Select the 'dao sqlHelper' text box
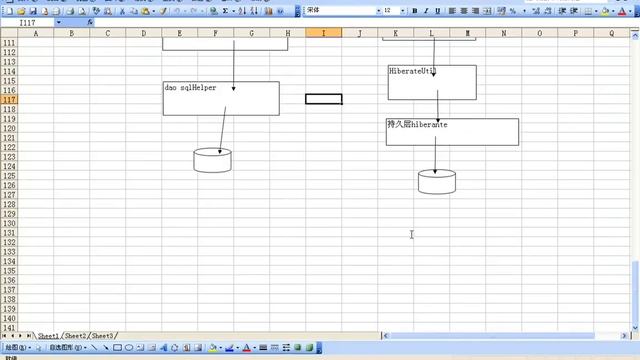This screenshot has height=360, width=640. pyautogui.click(x=221, y=98)
